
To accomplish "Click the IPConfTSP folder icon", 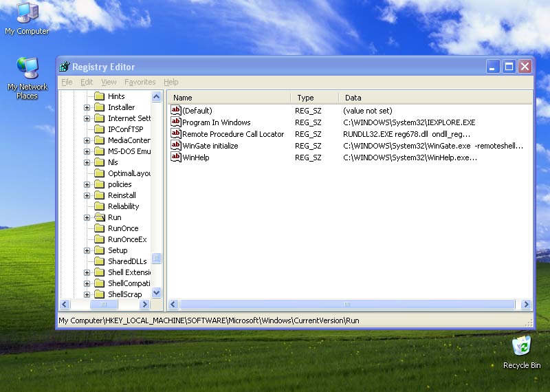I will tap(100, 129).
